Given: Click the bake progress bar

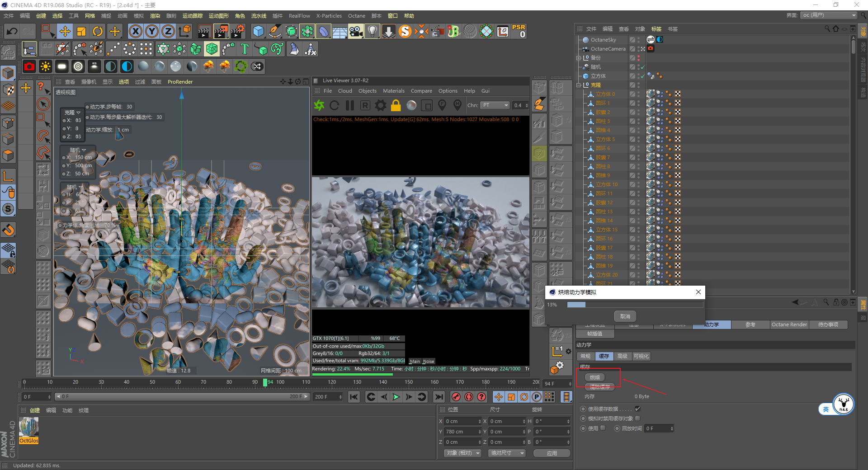Looking at the screenshot, I should click(x=635, y=305).
